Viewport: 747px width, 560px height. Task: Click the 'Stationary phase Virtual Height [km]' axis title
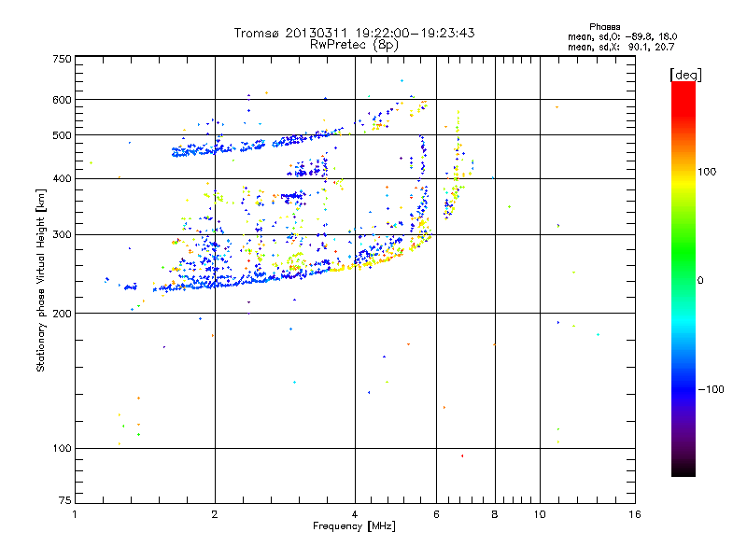pyautogui.click(x=40, y=280)
